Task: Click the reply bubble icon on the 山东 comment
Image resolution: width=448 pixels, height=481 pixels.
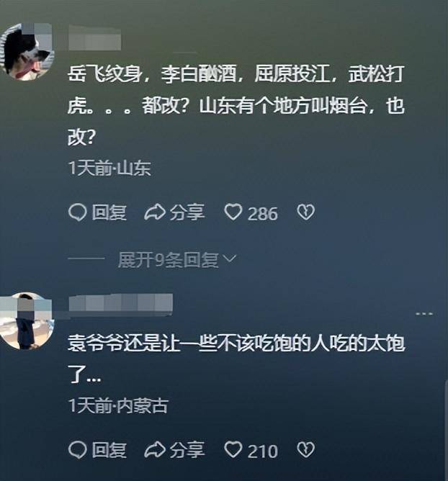Action: point(77,212)
